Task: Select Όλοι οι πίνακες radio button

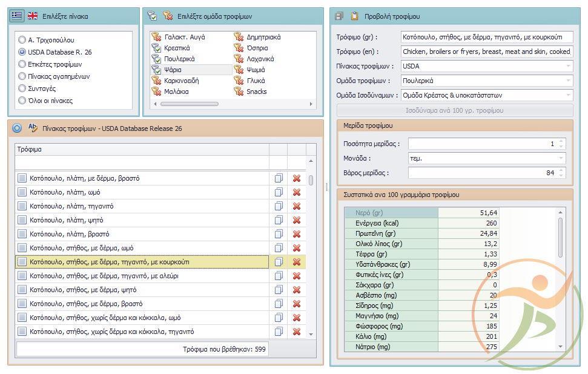Action: click(x=22, y=100)
